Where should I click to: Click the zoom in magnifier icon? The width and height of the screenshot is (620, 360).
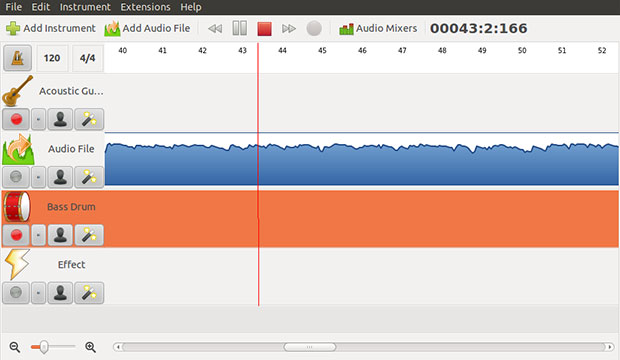[91, 347]
